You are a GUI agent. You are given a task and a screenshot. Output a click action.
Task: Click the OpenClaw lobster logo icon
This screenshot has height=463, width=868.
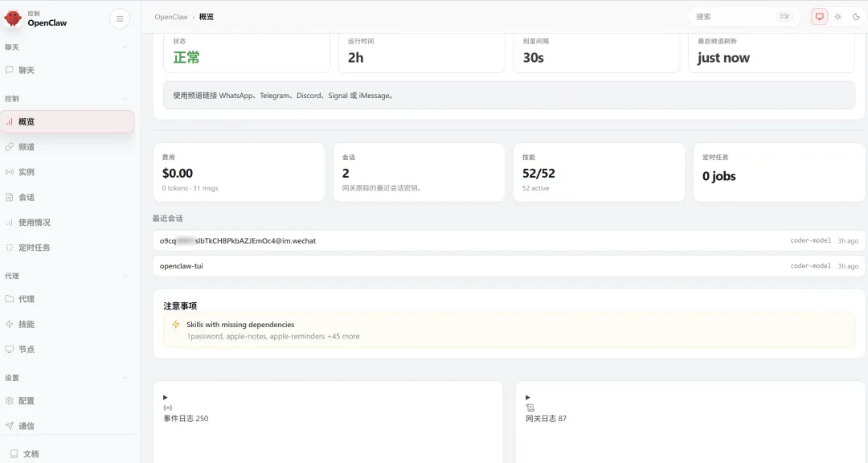[13, 18]
